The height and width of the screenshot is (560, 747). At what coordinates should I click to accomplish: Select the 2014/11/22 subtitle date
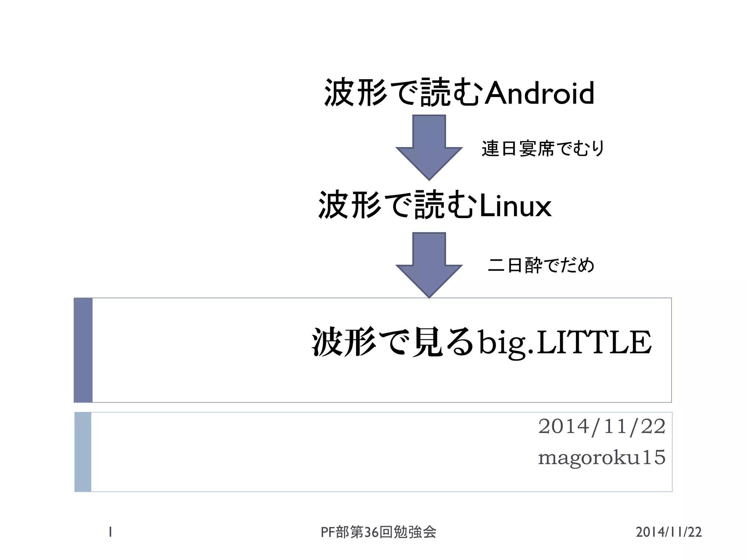[602, 426]
